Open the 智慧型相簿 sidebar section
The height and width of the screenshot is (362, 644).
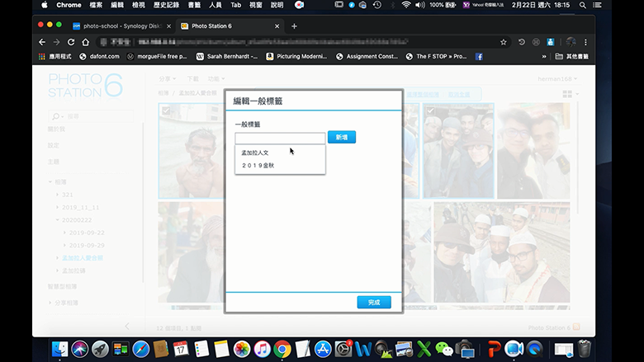click(x=62, y=286)
